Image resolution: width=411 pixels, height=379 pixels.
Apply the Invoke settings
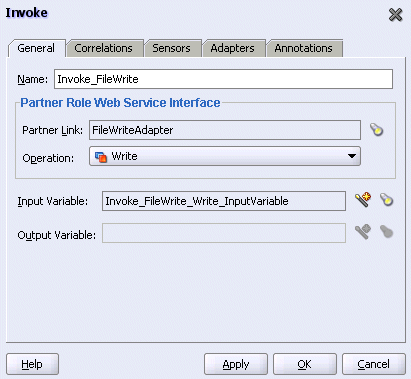point(236,364)
